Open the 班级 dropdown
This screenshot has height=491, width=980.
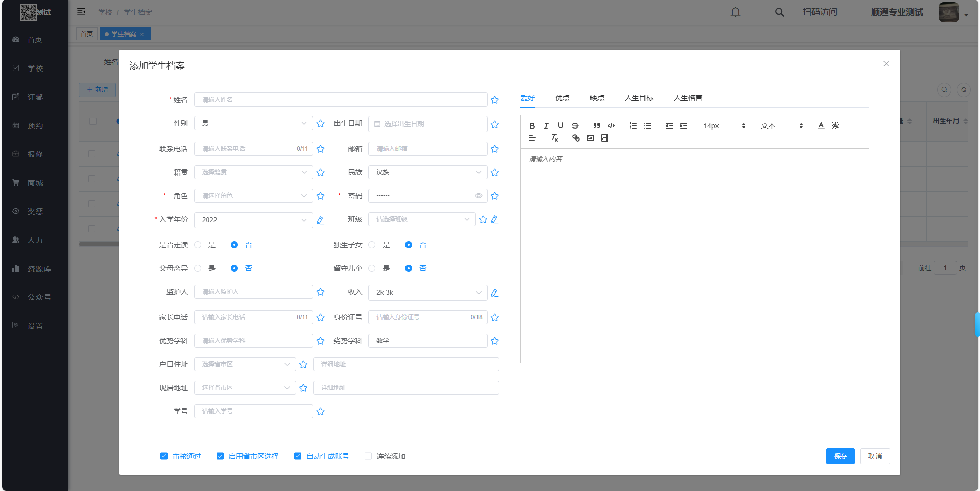coord(422,219)
